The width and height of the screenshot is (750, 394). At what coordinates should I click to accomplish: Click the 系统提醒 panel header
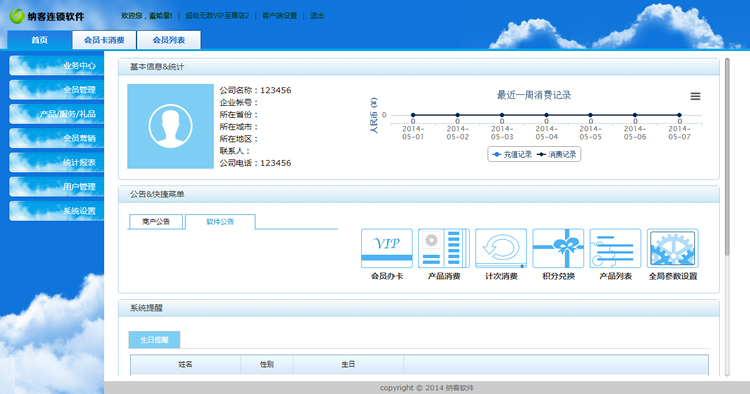click(419, 308)
